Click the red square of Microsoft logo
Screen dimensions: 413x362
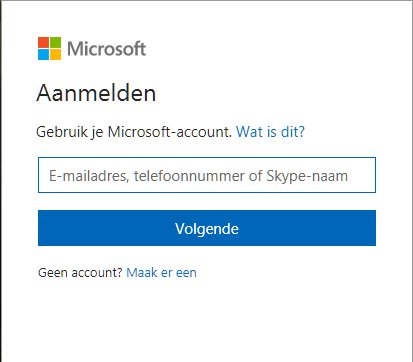tap(43, 42)
